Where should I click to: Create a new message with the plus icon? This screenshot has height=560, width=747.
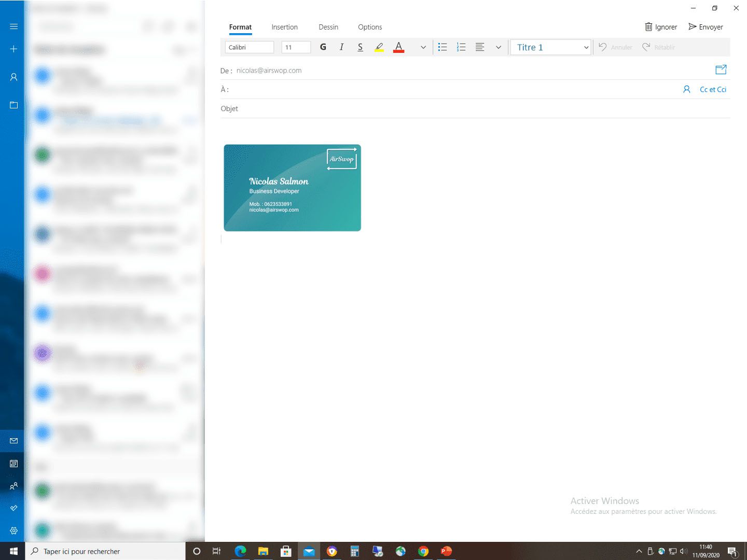(14, 49)
